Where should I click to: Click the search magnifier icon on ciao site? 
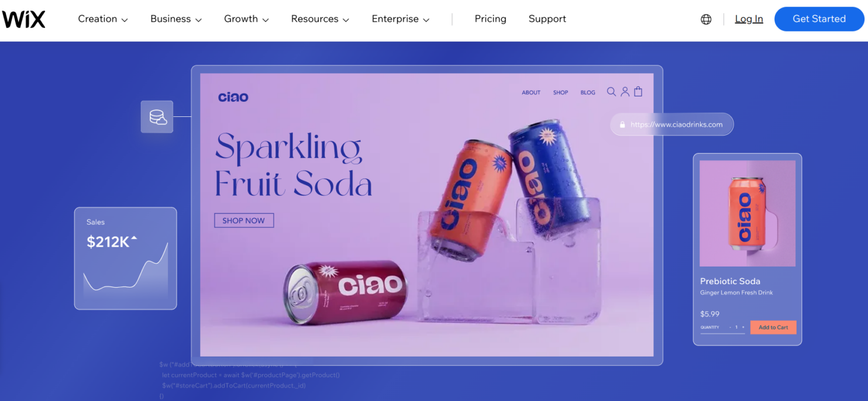pyautogui.click(x=611, y=92)
